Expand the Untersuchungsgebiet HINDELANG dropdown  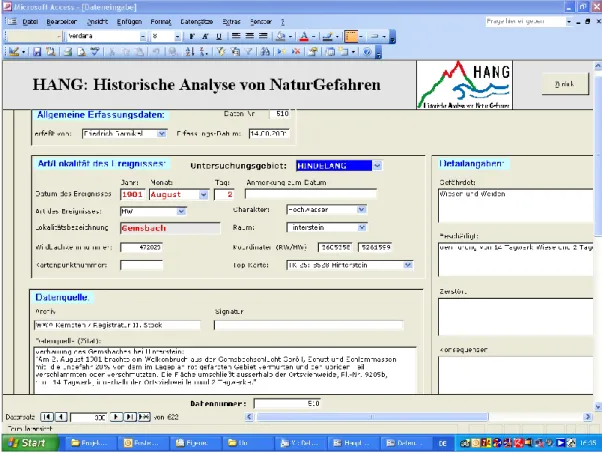pyautogui.click(x=377, y=166)
